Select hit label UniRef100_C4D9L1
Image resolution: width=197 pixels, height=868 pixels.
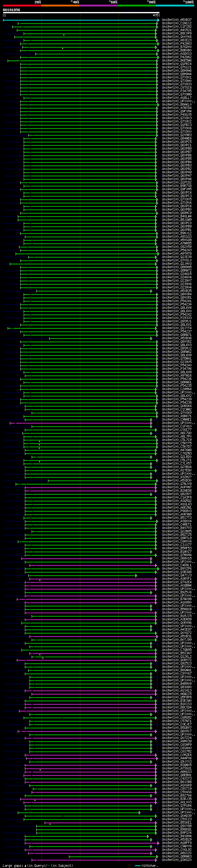177,565
